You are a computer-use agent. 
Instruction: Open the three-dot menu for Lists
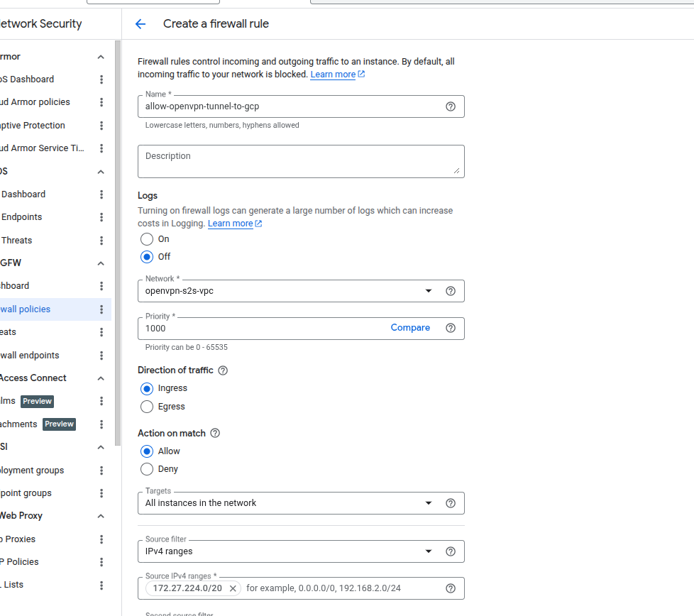[x=101, y=585]
